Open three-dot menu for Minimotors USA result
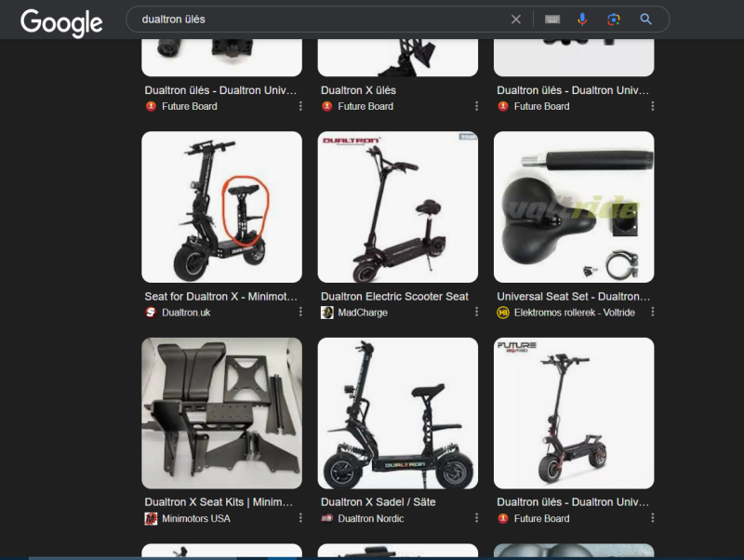Image resolution: width=744 pixels, height=560 pixels. click(300, 518)
